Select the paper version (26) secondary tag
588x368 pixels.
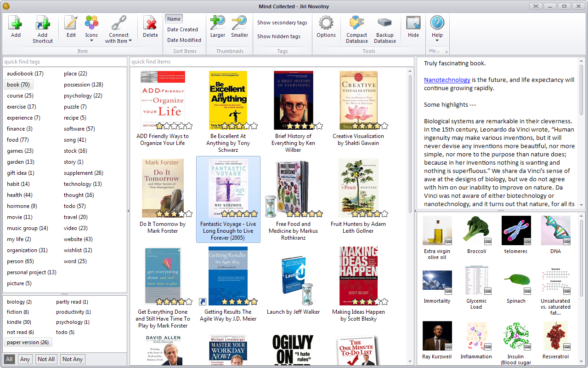click(x=28, y=342)
